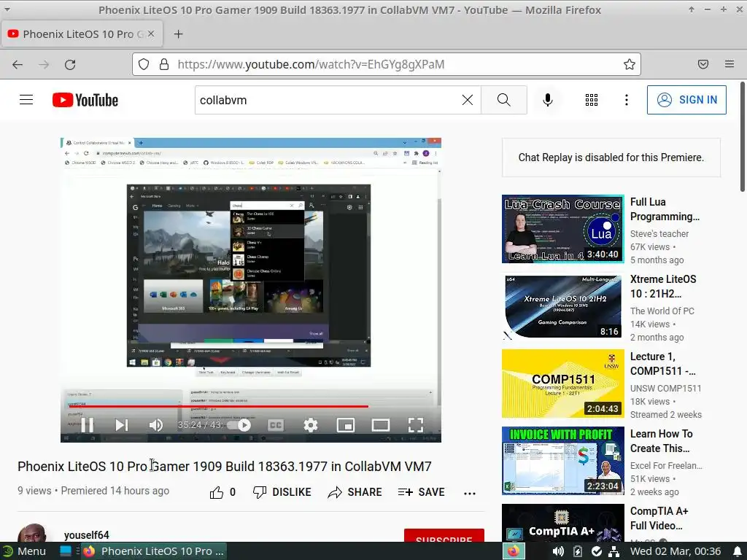Viewport: 747px width, 560px height.
Task: Open power manager battery tray icon
Action: pos(578,551)
